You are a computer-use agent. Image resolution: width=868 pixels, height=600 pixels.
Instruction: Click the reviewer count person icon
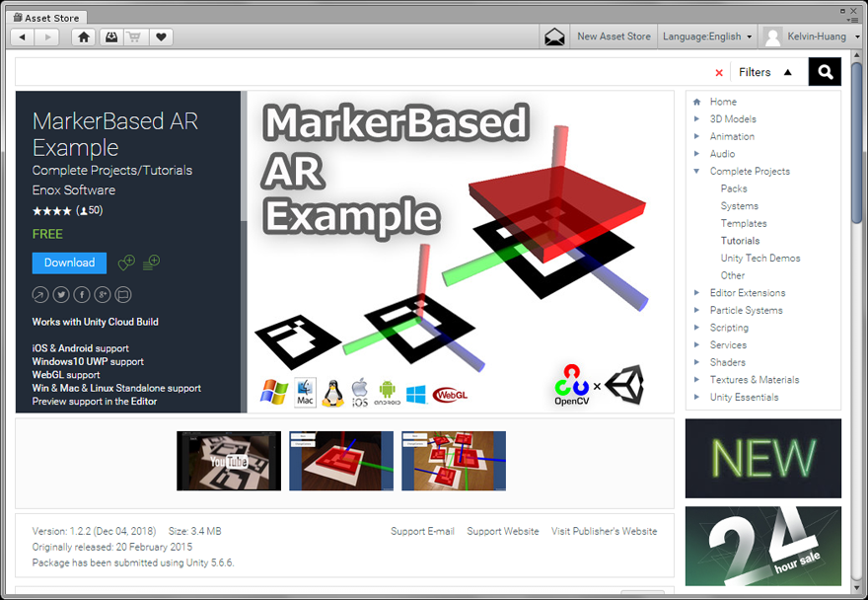pos(83,211)
